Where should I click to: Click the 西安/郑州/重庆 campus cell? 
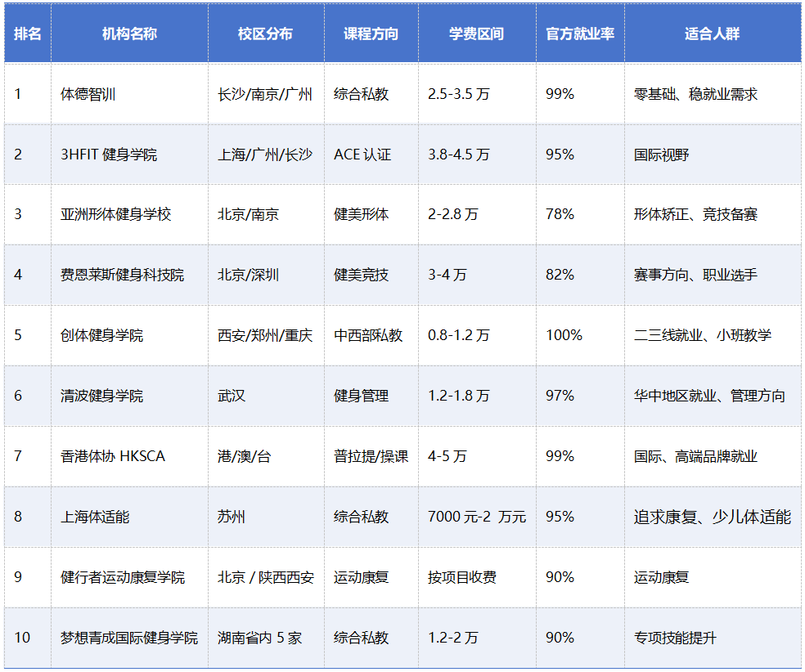coord(266,335)
